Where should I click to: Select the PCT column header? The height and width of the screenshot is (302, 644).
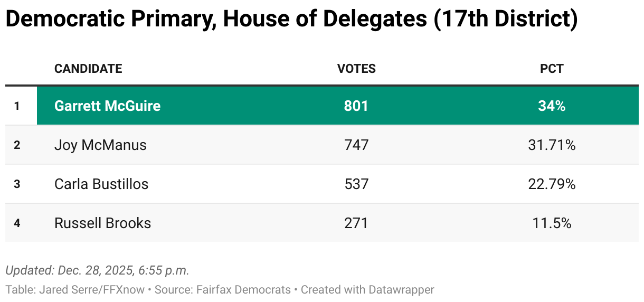[x=552, y=69]
